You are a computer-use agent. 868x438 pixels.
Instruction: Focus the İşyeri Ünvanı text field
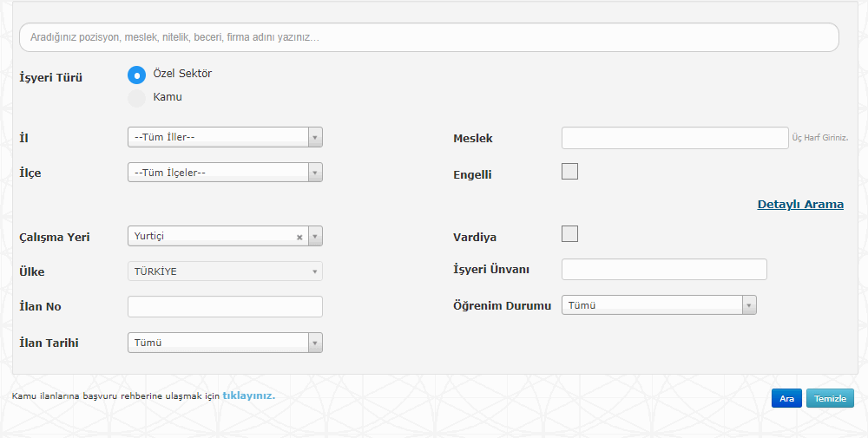click(x=664, y=269)
